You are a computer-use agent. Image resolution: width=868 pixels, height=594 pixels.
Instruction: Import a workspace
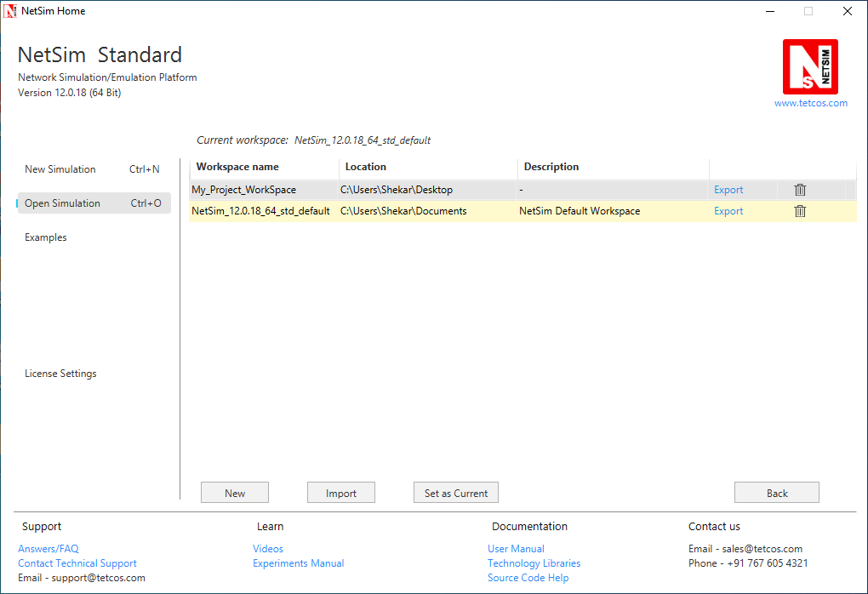pos(340,492)
